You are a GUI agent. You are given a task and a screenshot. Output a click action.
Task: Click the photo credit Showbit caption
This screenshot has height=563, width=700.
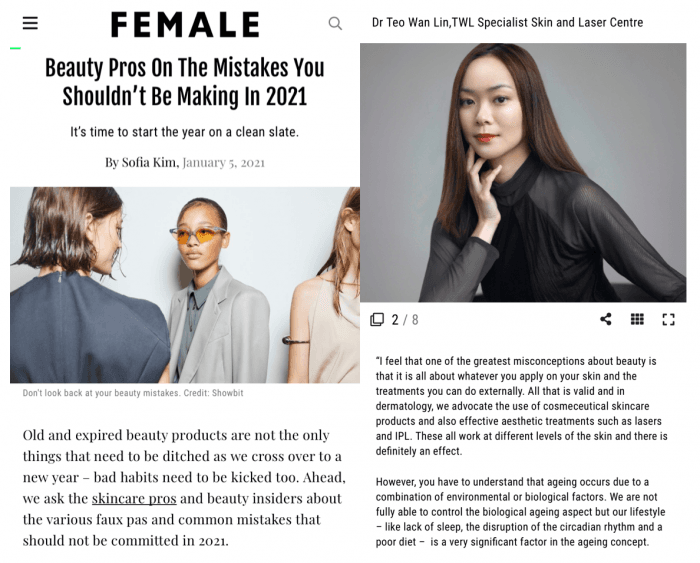(133, 393)
